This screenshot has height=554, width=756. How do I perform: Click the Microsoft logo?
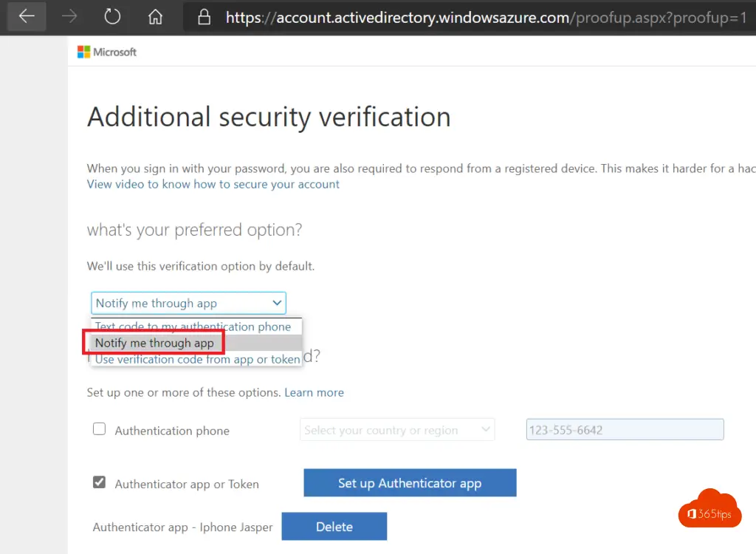pyautogui.click(x=107, y=52)
